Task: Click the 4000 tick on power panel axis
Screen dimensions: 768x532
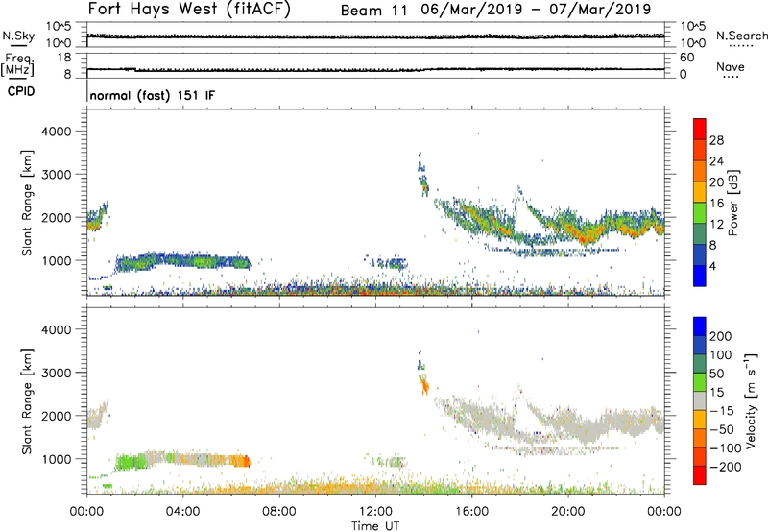Action: coord(57,132)
